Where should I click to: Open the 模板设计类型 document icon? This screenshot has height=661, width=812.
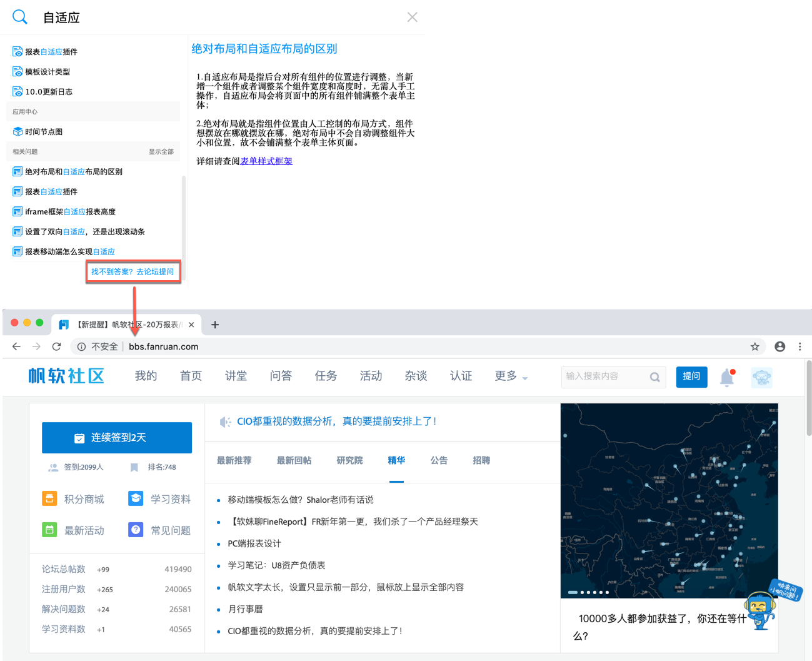(18, 72)
